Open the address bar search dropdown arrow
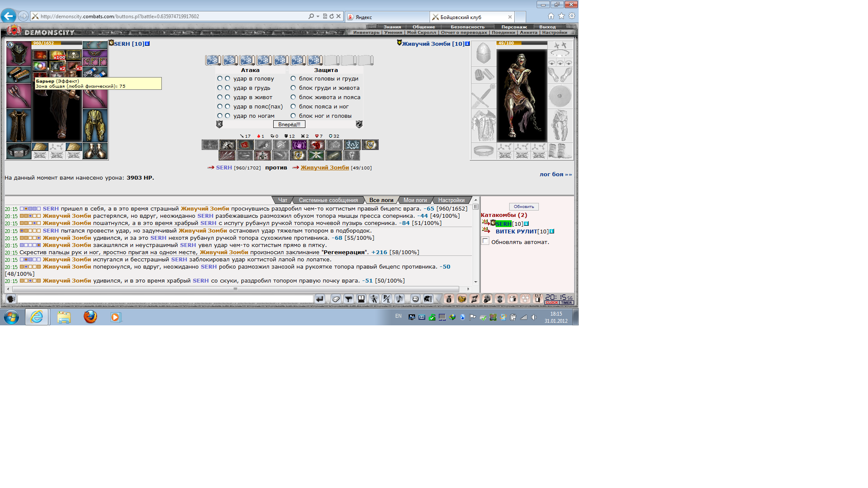This screenshot has width=868, height=488. (318, 17)
